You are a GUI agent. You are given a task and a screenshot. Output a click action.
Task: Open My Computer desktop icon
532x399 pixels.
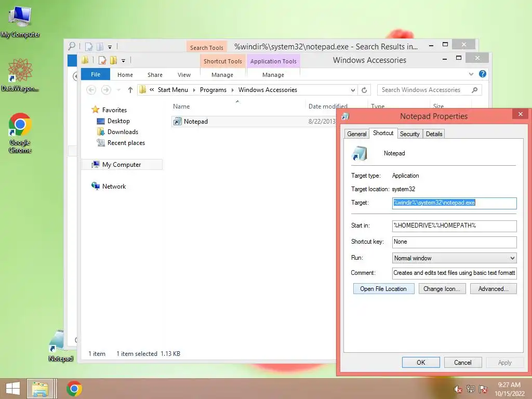[x=20, y=21]
